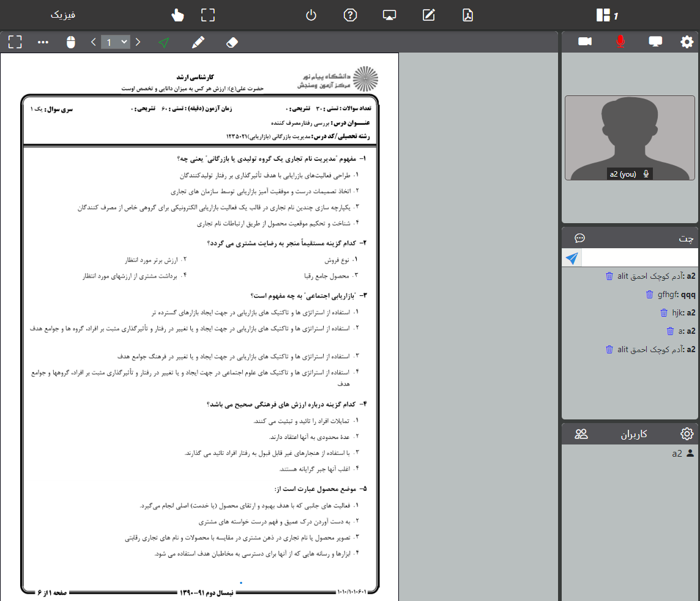This screenshot has width=700, height=601.
Task: Select the pencil drawing tool
Action: click(x=197, y=42)
